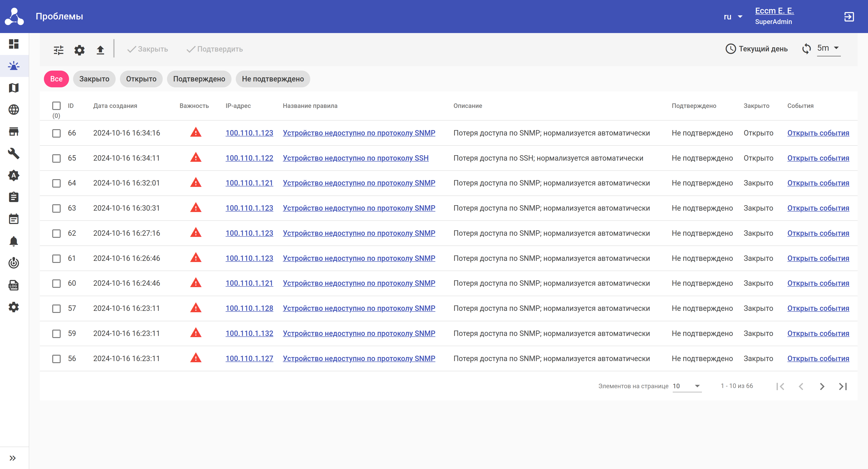
Task: Open the map view in sidebar
Action: point(14,88)
